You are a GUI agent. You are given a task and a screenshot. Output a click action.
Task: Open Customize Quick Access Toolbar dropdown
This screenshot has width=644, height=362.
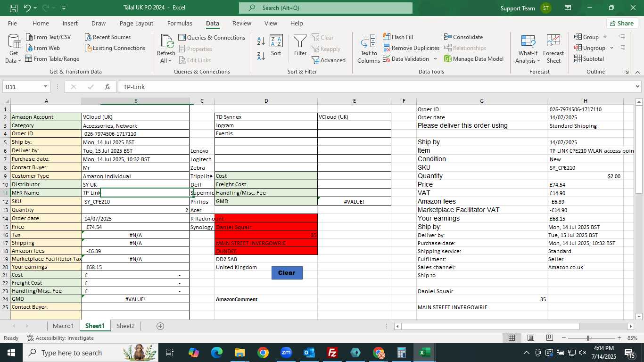click(x=64, y=8)
